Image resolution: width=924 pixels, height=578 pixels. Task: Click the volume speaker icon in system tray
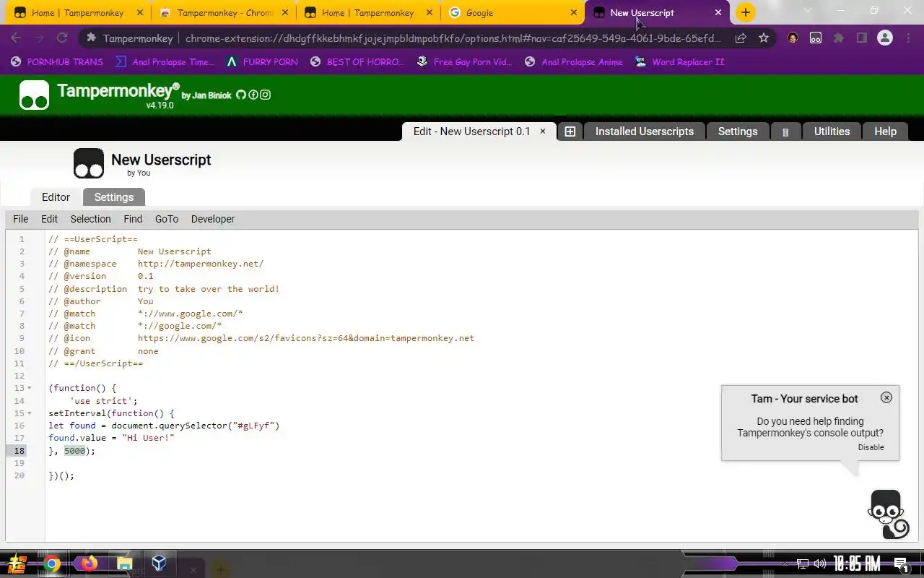[820, 564]
